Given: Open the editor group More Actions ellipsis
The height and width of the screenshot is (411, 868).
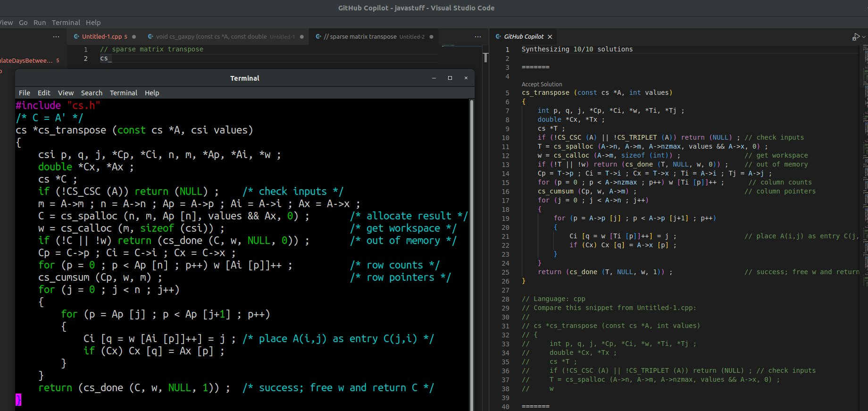Looking at the screenshot, I should pyautogui.click(x=478, y=37).
